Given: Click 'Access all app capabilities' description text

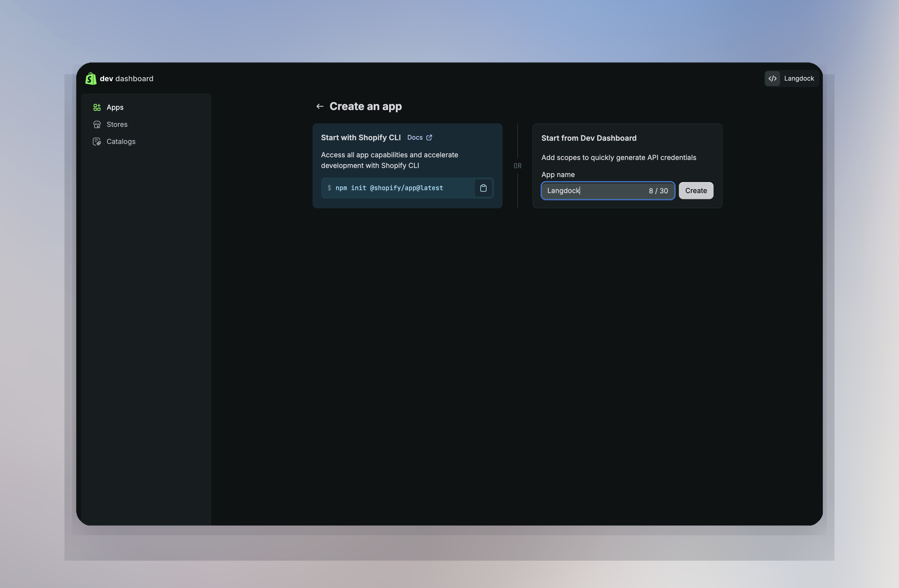Looking at the screenshot, I should coord(389,160).
